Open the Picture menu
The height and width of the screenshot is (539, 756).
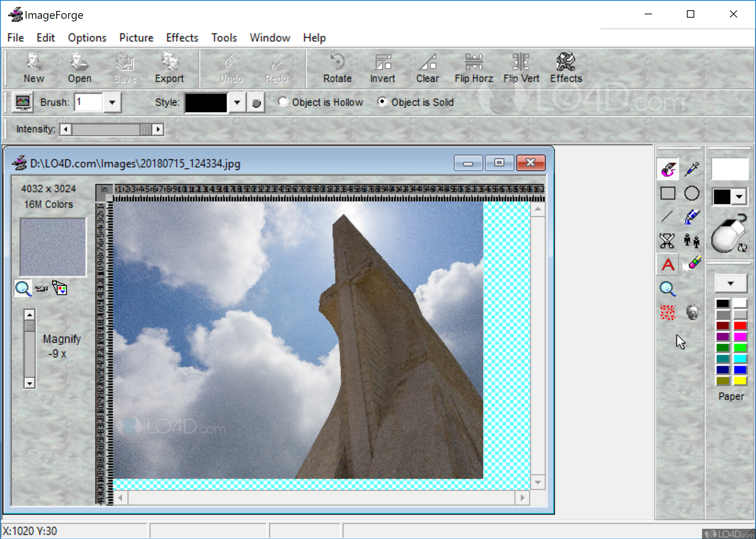click(x=136, y=38)
